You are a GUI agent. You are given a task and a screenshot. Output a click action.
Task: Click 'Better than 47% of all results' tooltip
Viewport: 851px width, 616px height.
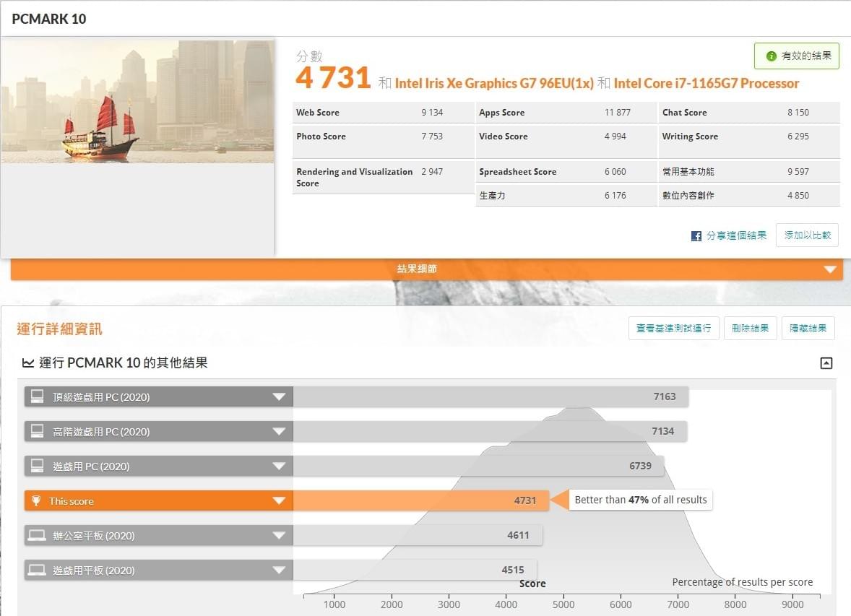pyautogui.click(x=641, y=500)
